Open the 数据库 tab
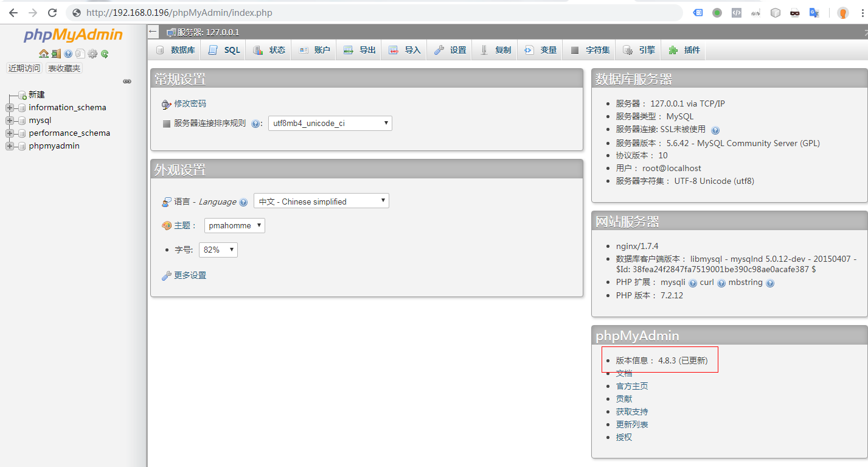The image size is (868, 467). coord(175,50)
